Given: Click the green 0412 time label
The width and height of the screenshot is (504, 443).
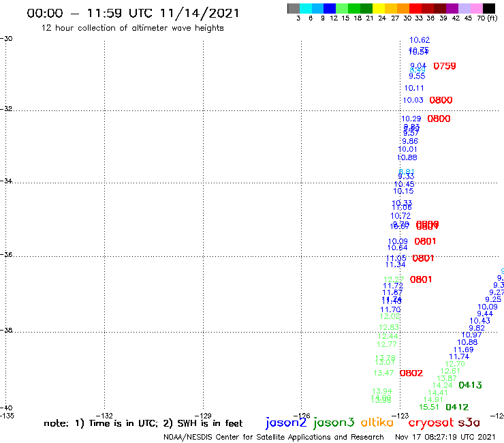Looking at the screenshot, I should tap(457, 408).
